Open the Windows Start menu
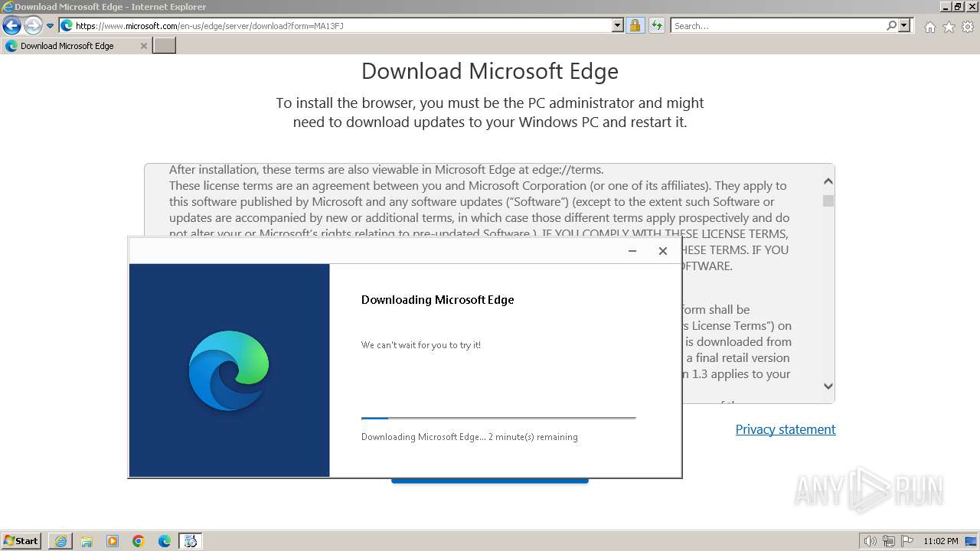Screen dimensions: 980x551 click(x=21, y=541)
